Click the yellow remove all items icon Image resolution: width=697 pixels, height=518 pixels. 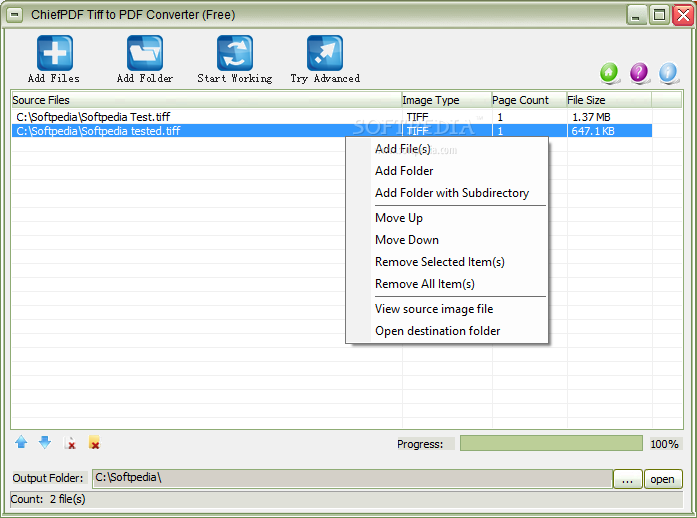[94, 442]
